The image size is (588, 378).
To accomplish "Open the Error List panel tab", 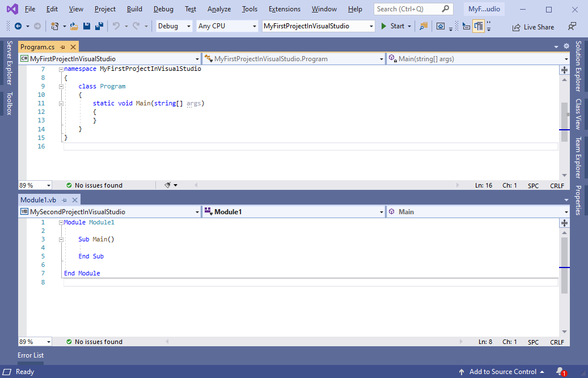I will (x=31, y=355).
